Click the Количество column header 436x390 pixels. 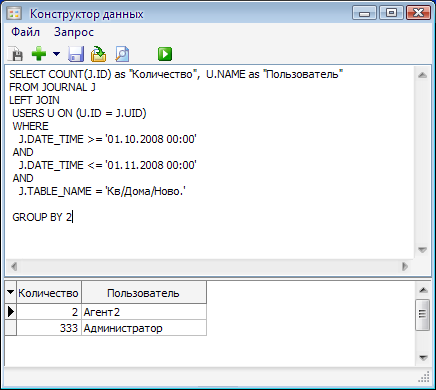click(x=49, y=293)
